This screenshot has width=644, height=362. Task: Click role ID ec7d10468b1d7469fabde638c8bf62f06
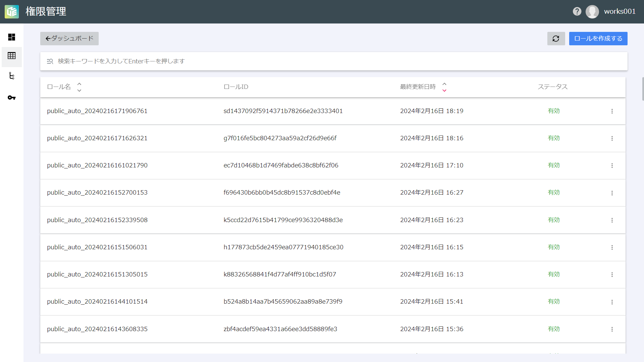[x=281, y=165]
